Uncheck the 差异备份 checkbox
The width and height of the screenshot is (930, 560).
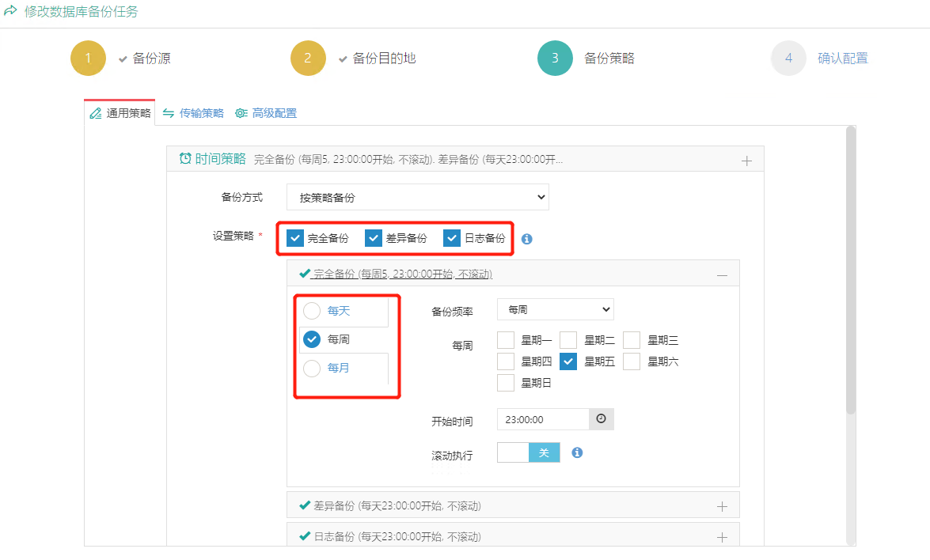[374, 238]
